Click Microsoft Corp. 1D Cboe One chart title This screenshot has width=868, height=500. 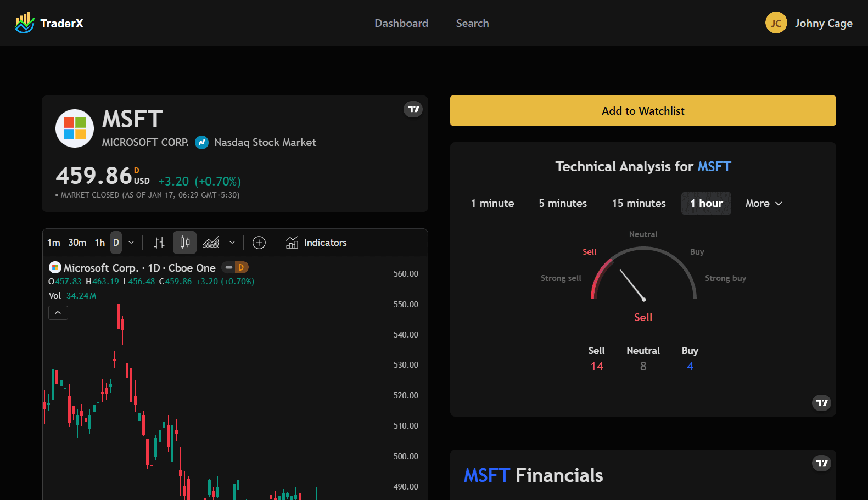point(139,268)
